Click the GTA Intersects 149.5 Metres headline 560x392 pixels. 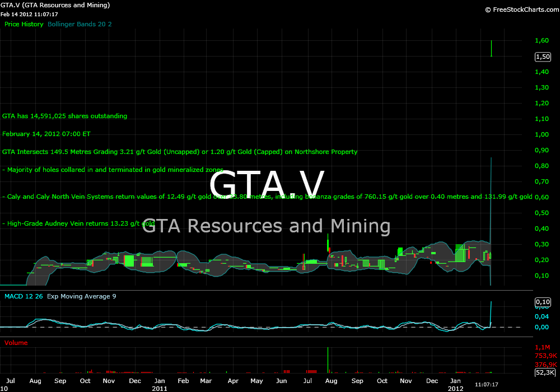pos(180,152)
